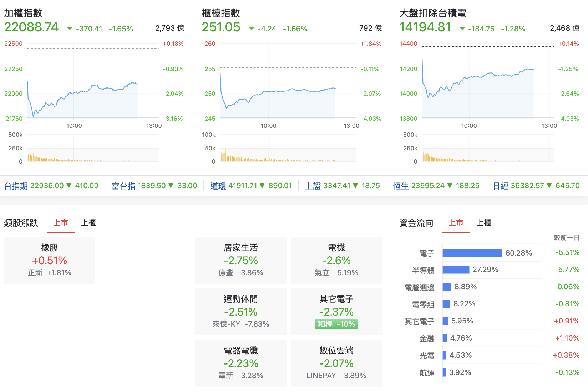Viewport: 588px width, 392px height.
Task: Open the 富台指 1839.50 ticker link
Action: tap(154, 186)
